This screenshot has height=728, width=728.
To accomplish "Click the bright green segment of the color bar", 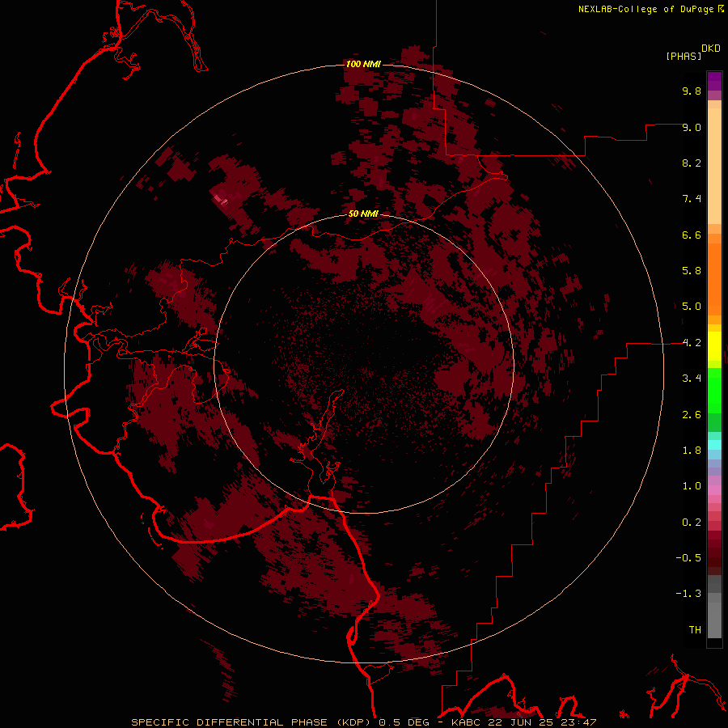I will (714, 390).
